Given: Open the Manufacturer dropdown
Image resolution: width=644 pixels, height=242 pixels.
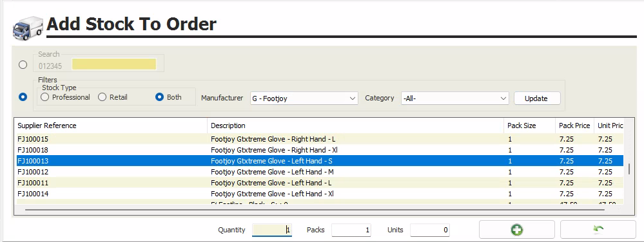Looking at the screenshot, I should pos(304,98).
